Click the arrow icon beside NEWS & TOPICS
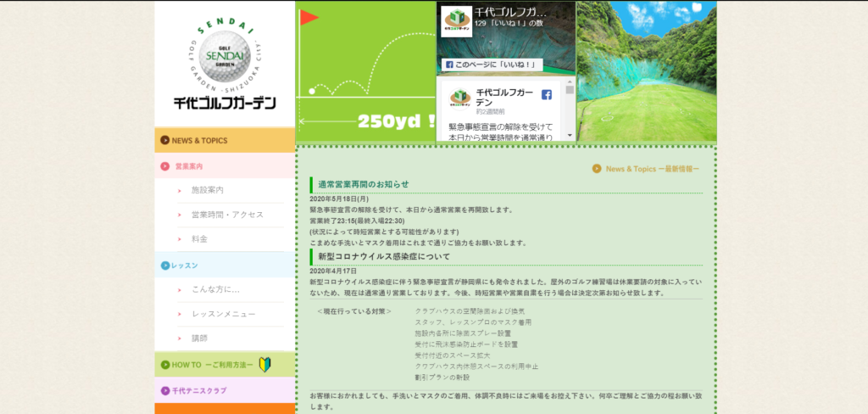Image resolution: width=868 pixels, height=414 pixels. tap(164, 141)
